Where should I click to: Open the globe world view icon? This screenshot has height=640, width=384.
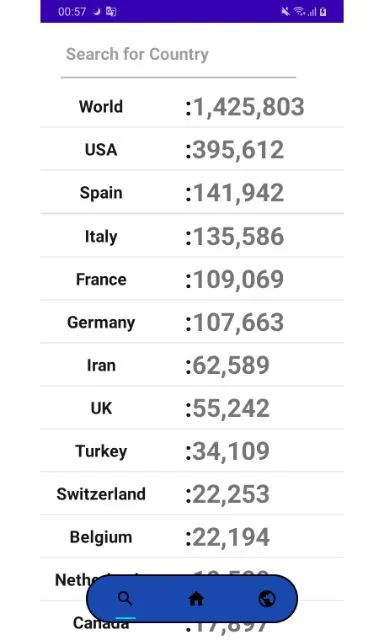click(x=267, y=599)
